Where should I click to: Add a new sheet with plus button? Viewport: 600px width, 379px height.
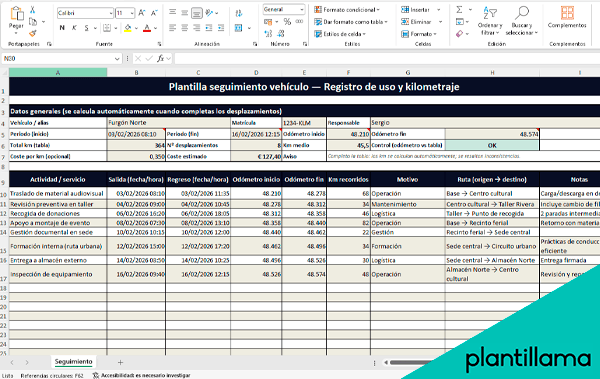pos(120,362)
